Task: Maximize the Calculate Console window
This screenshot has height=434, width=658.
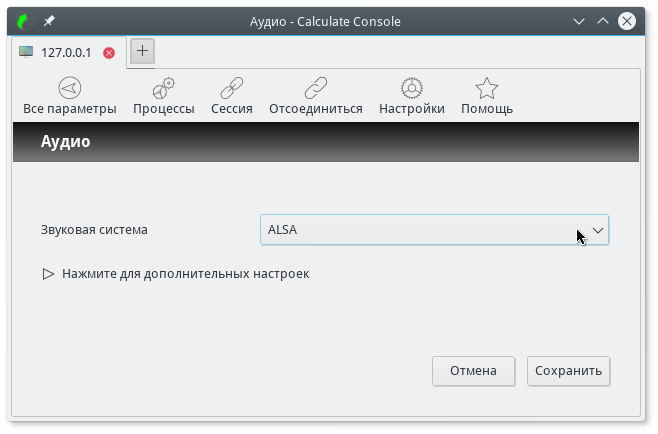Action: pyautogui.click(x=602, y=21)
